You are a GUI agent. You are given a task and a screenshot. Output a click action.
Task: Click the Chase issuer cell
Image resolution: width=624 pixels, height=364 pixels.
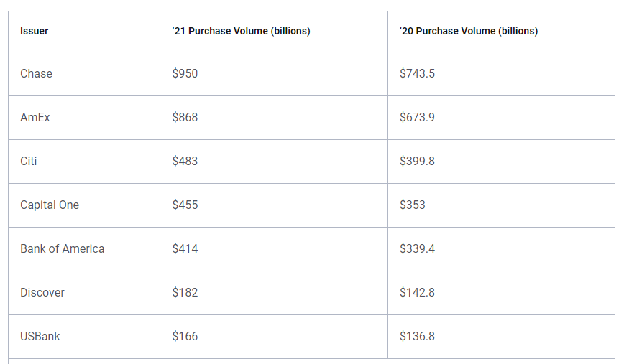(x=36, y=73)
